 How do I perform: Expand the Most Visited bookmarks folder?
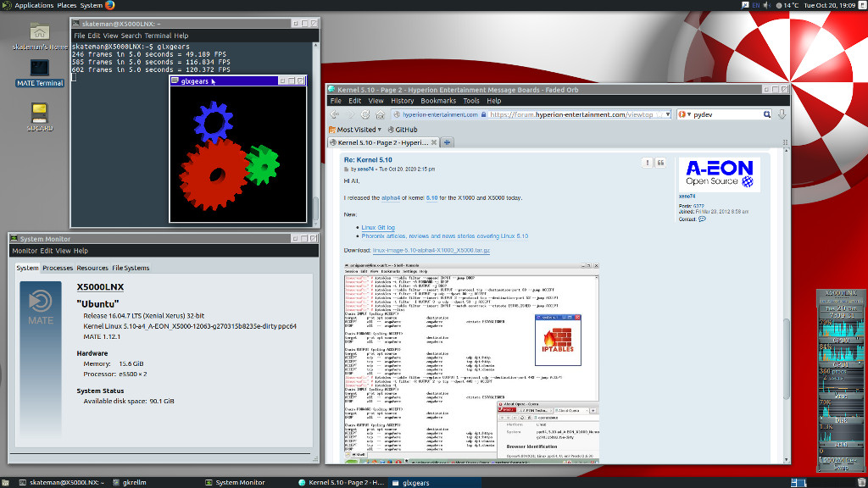pyautogui.click(x=355, y=130)
